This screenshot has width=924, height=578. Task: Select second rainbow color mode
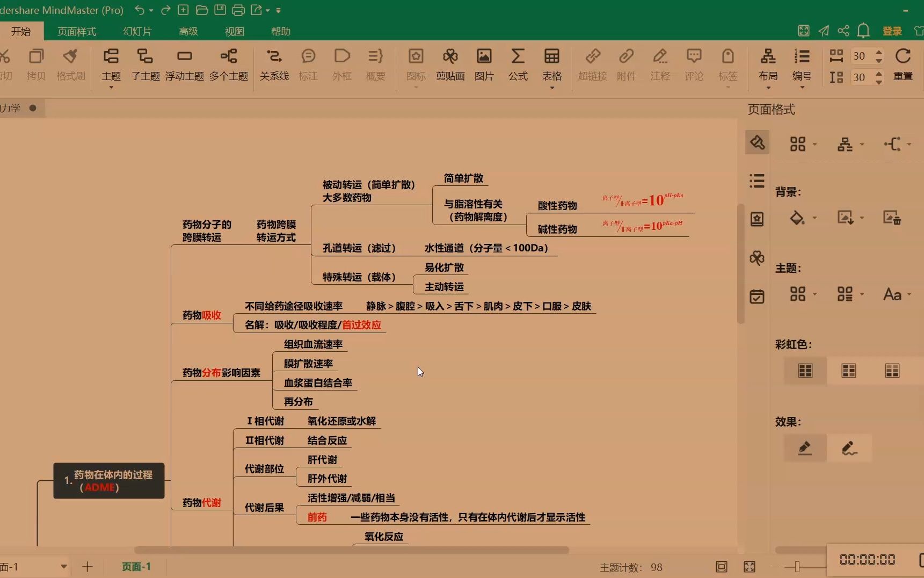tap(849, 371)
